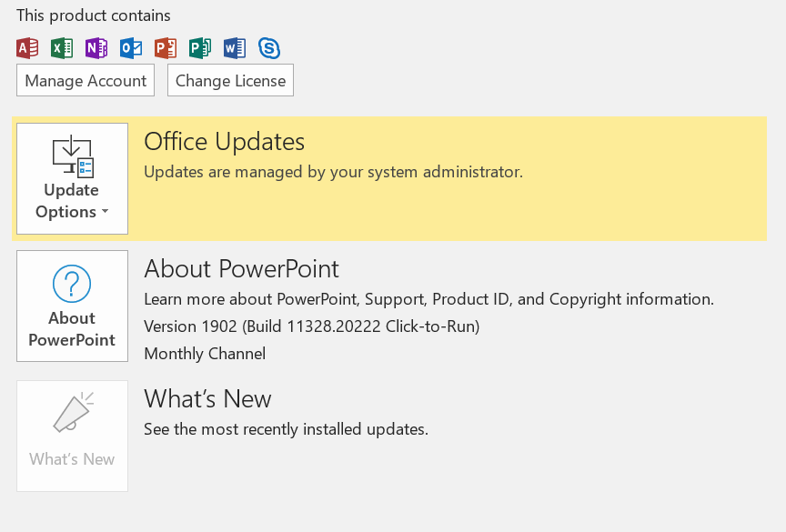Click the Outlook app icon
The image size is (786, 532).
131,48
